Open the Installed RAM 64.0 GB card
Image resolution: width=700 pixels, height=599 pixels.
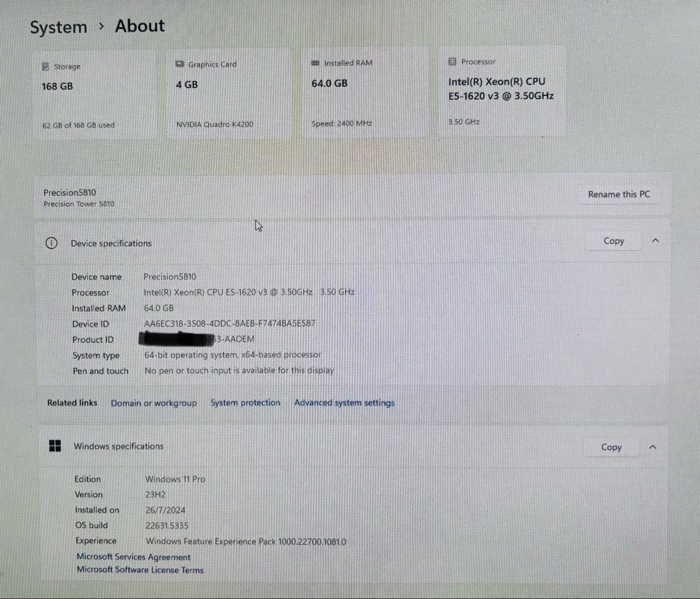(x=365, y=93)
